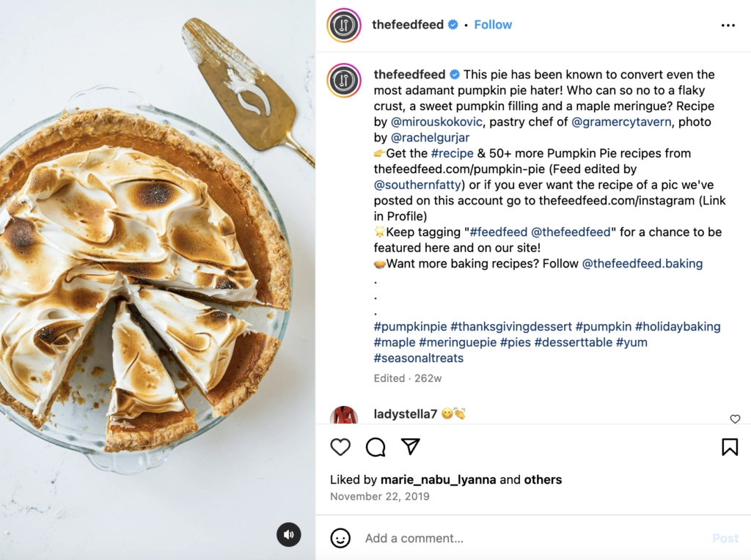
Task: Save post with bookmark icon
Action: [730, 447]
